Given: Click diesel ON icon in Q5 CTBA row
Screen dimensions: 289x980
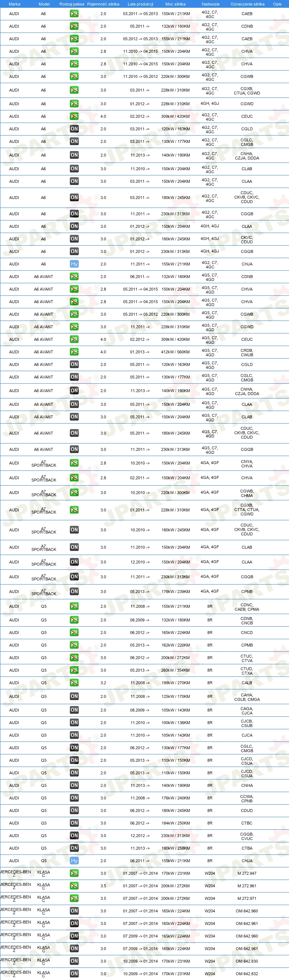Looking at the screenshot, I should point(74,848).
